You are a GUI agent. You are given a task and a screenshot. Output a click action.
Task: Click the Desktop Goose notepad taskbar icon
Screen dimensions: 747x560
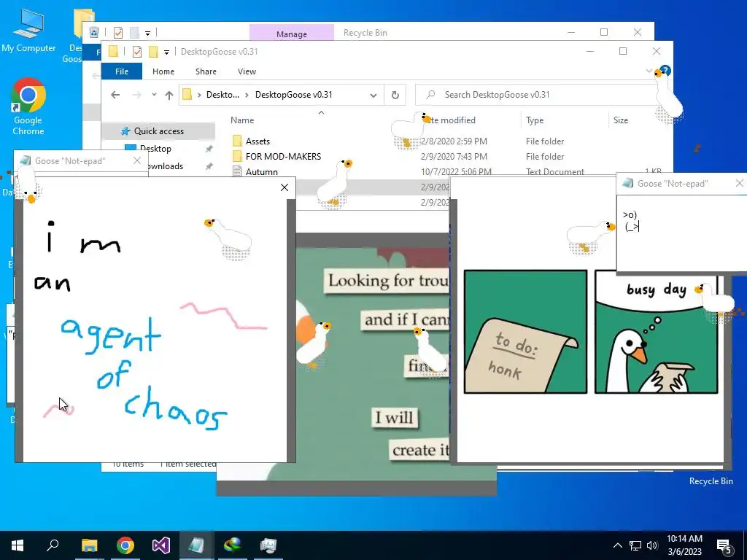197,545
